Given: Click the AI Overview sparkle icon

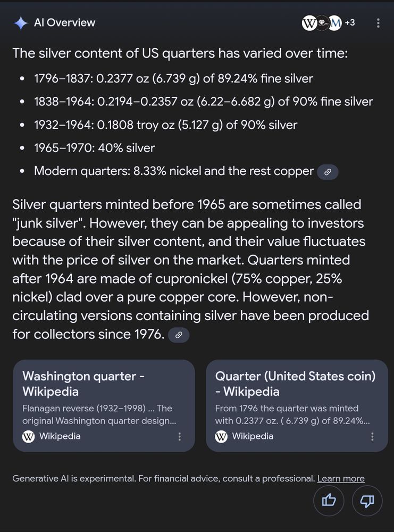Looking at the screenshot, I should pos(20,22).
